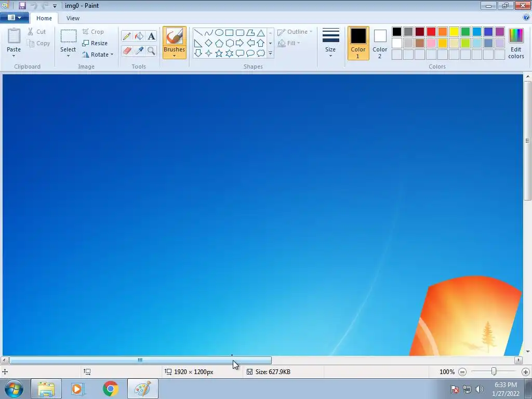Select the Text tool
Image resolution: width=532 pixels, height=399 pixels.
tap(151, 36)
